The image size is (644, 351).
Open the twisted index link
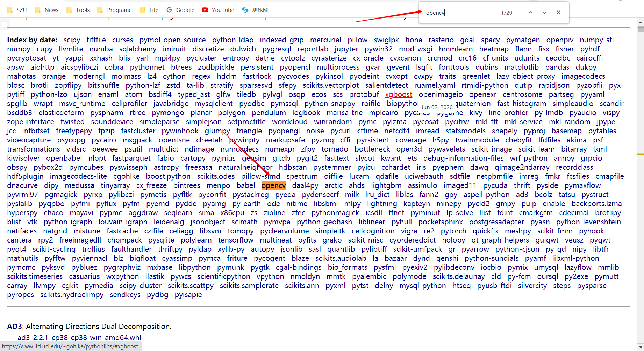pyautogui.click(x=72, y=122)
